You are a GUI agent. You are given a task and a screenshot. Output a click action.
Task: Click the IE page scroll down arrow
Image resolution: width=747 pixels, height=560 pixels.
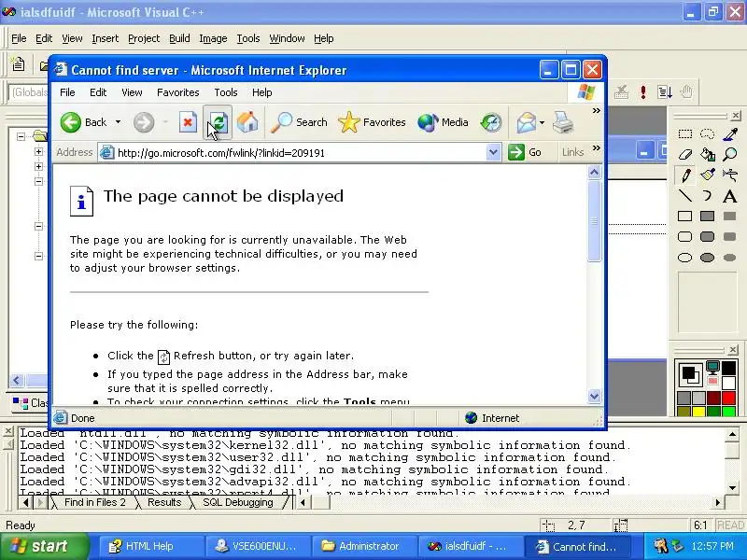point(594,396)
